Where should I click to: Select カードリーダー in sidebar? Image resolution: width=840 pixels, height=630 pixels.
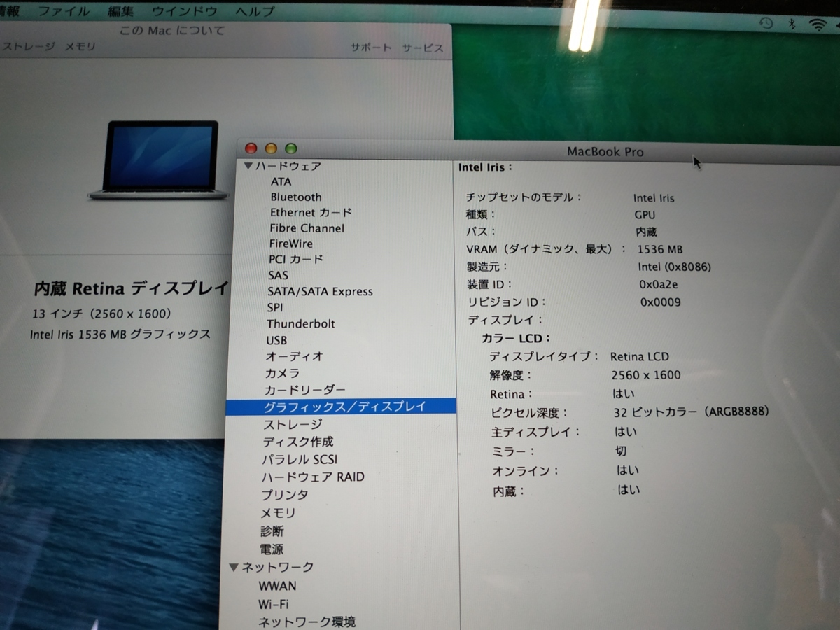click(305, 390)
